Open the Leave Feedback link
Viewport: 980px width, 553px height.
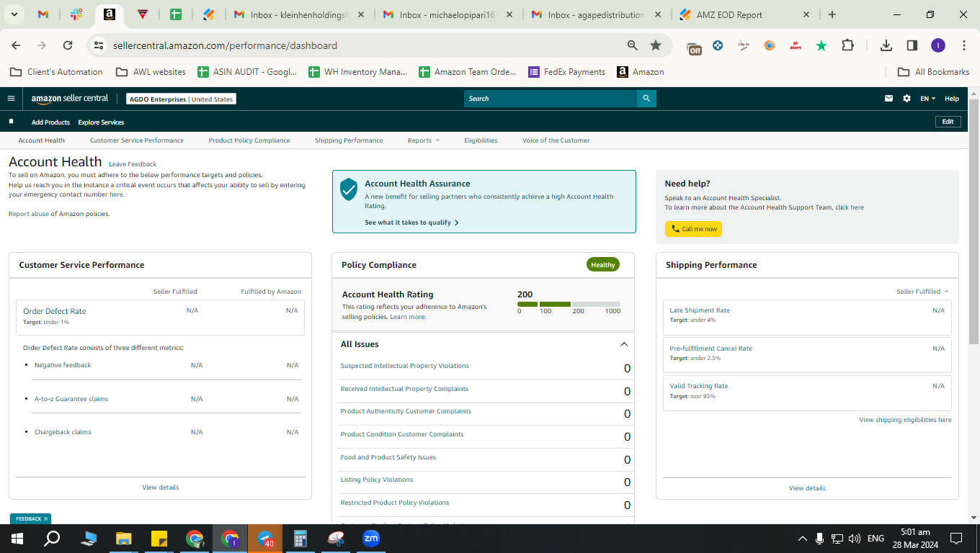click(x=133, y=164)
